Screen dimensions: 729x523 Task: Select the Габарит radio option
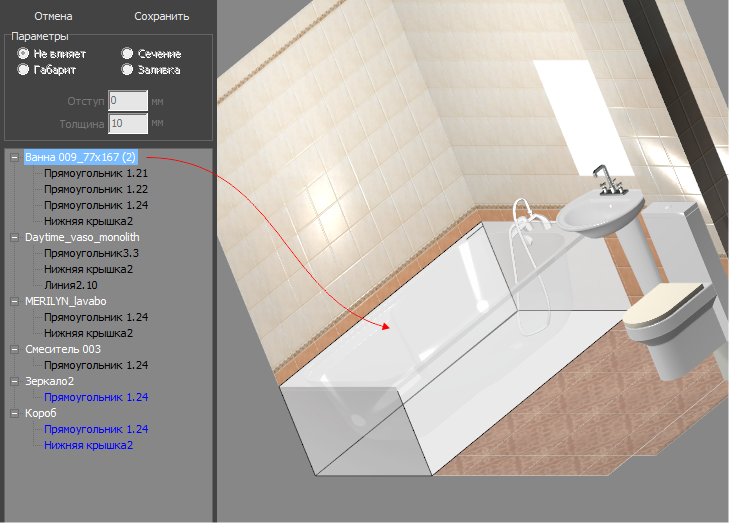pos(23,70)
